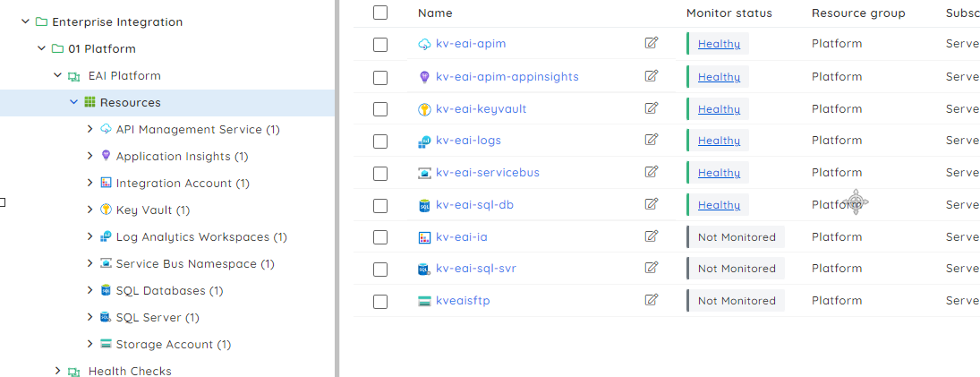
Task: Click the service bus icon beside kv-eai-servicebus
Action: pyautogui.click(x=424, y=173)
